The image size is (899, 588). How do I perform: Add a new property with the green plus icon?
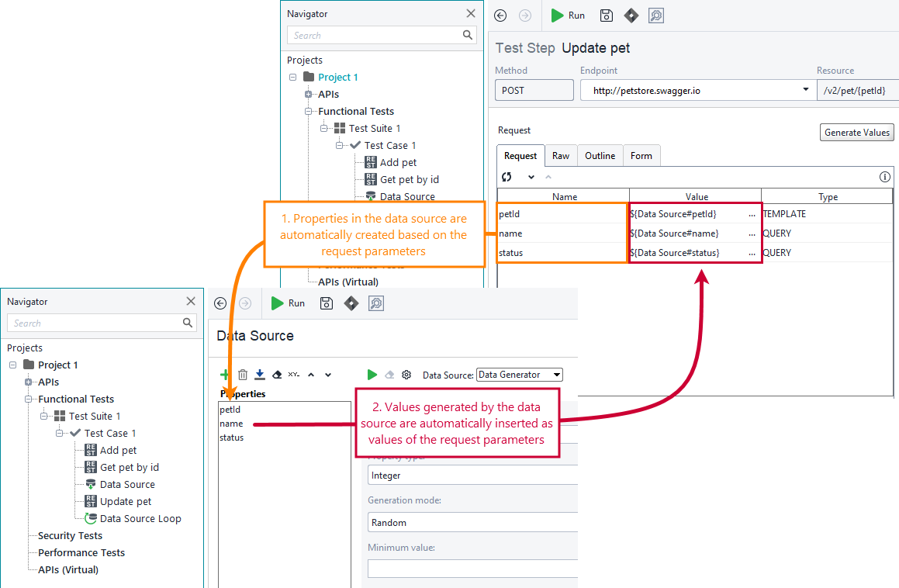(x=225, y=374)
